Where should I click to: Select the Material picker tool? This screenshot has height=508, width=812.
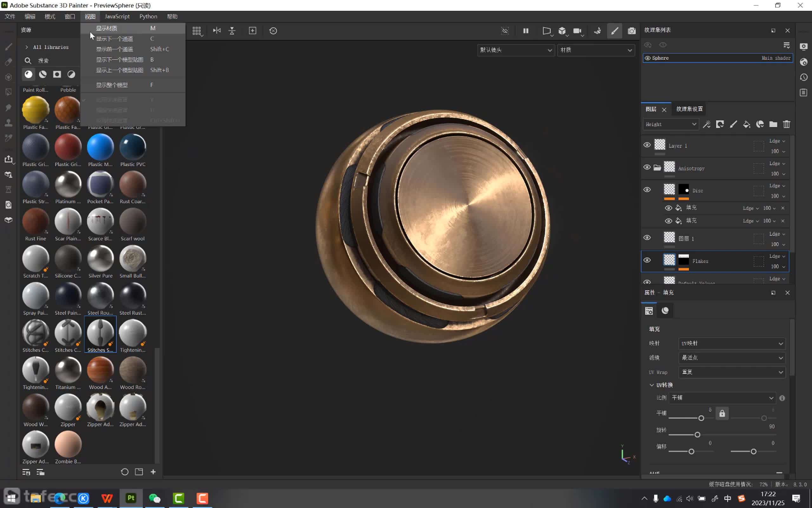(9, 138)
